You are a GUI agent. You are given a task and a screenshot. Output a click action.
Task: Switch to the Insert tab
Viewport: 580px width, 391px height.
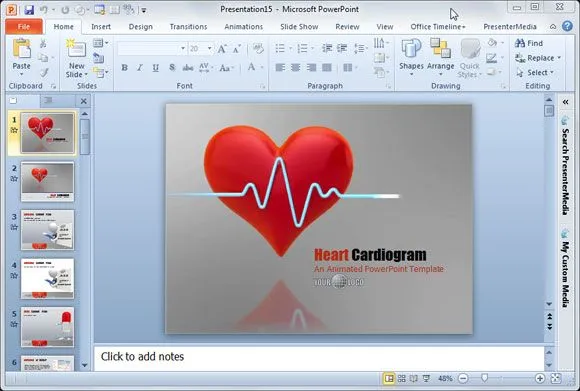pyautogui.click(x=101, y=27)
